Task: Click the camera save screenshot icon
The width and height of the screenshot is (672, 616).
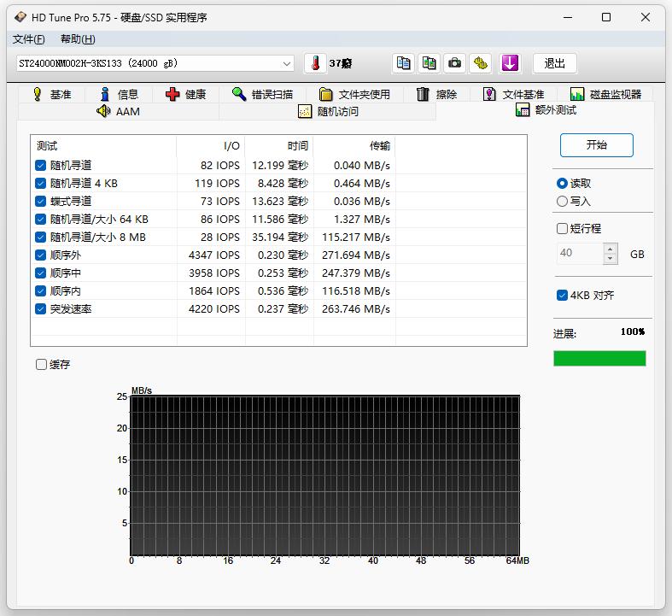Action: pyautogui.click(x=456, y=63)
